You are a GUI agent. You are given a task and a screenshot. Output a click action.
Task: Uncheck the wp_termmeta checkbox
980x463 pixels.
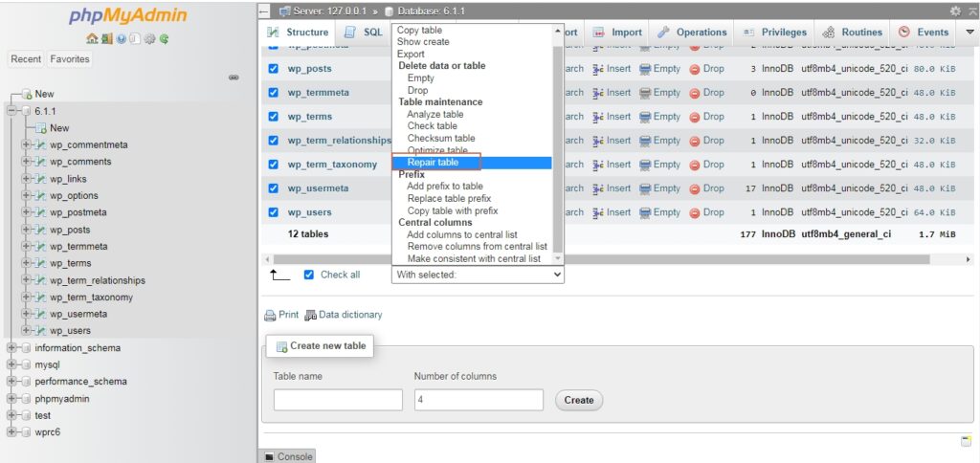pos(273,93)
